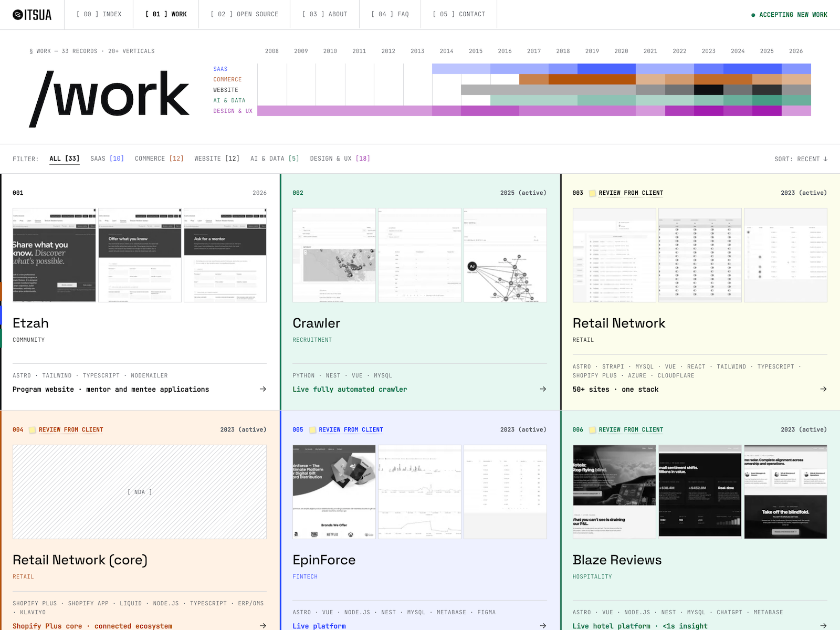The width and height of the screenshot is (840, 630).
Task: Click 'Live hotel platform · <1s insight'
Action: (x=640, y=626)
